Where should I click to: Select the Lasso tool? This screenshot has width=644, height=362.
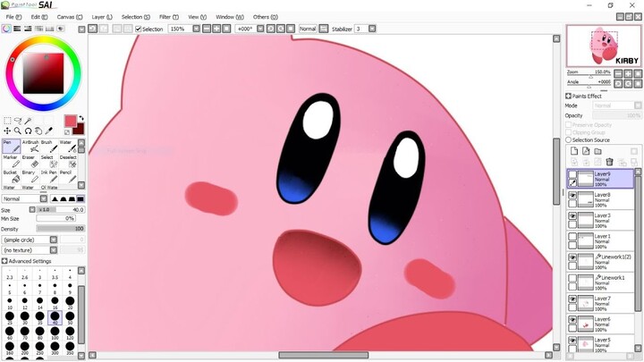coord(18,121)
